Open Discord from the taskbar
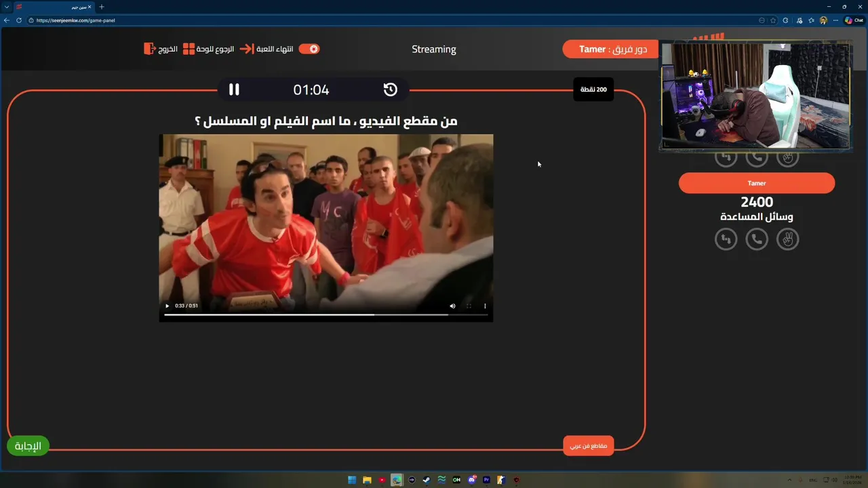Screen dimensions: 868x488 click(471, 480)
